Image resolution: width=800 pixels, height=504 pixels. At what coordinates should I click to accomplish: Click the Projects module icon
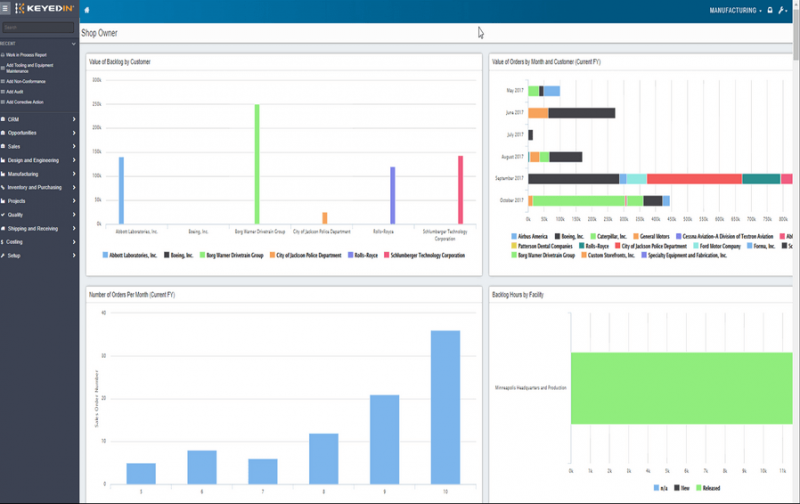click(x=3, y=201)
